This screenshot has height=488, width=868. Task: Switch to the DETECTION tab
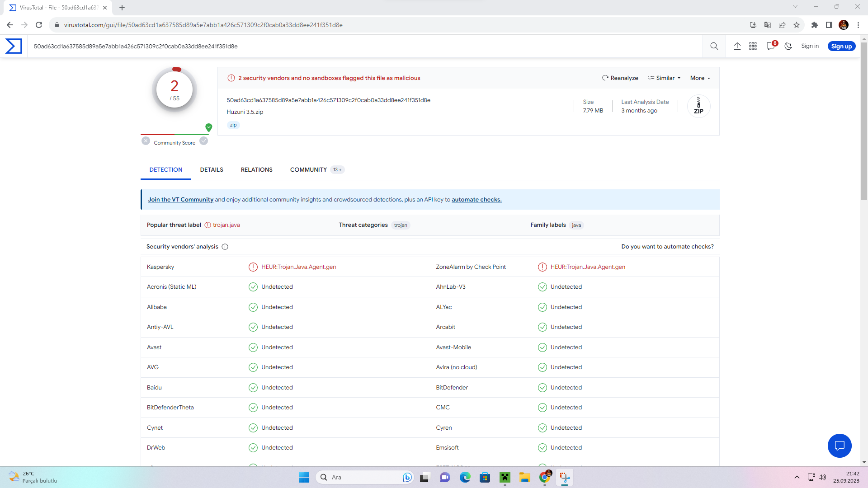pyautogui.click(x=166, y=170)
